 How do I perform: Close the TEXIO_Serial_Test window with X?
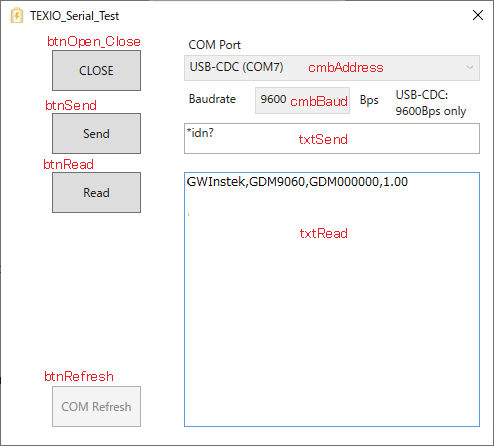pyautogui.click(x=478, y=15)
